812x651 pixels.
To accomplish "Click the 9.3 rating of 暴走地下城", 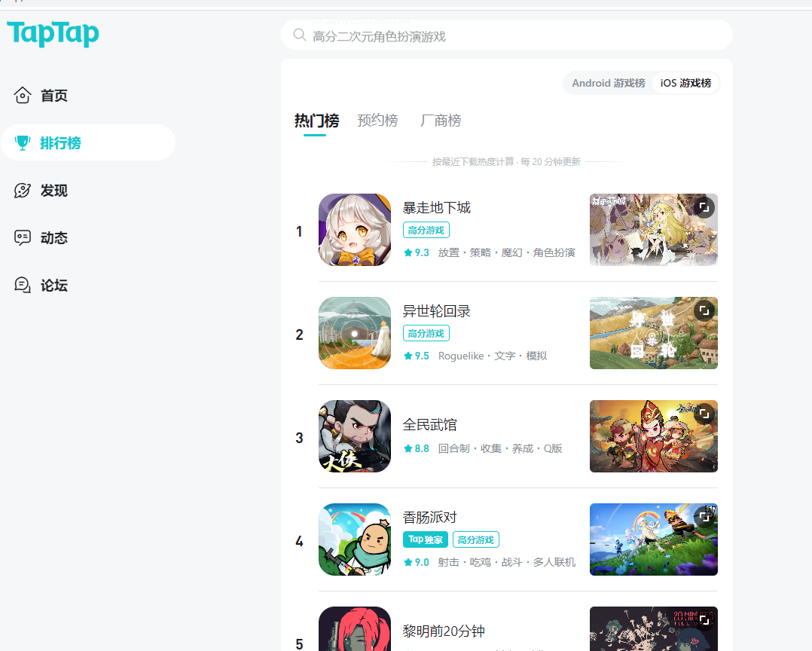I will pos(417,252).
